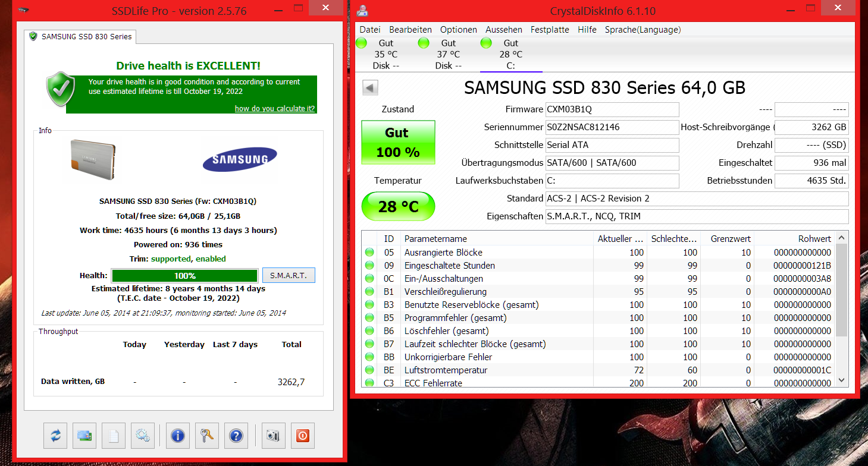Click the 28 °C temperature button
Screen dimensions: 868x466
pyautogui.click(x=398, y=206)
